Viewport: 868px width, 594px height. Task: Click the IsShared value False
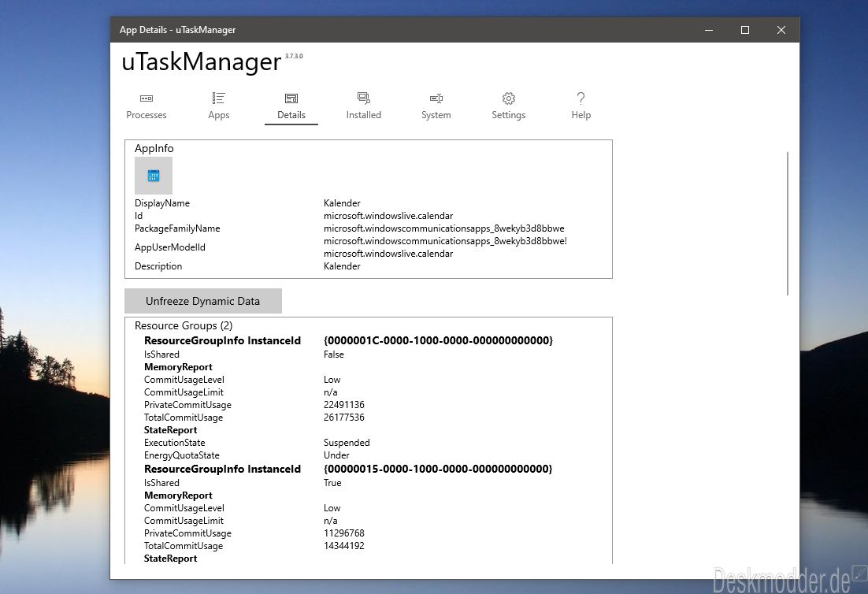tap(334, 355)
